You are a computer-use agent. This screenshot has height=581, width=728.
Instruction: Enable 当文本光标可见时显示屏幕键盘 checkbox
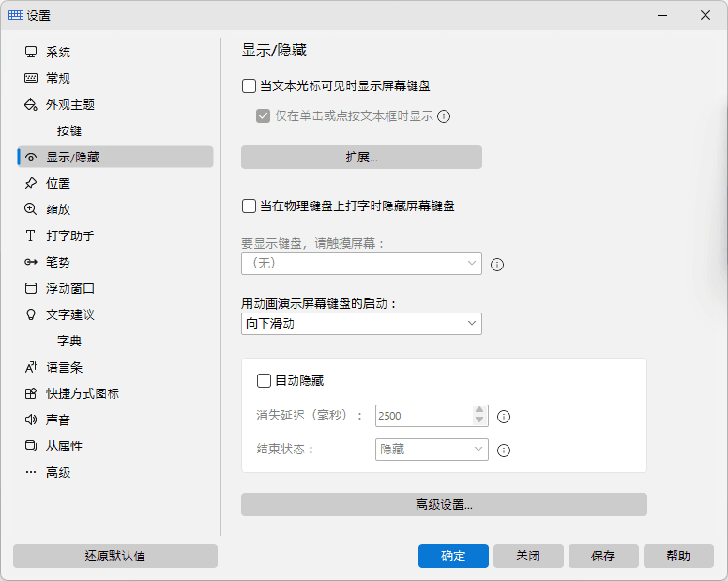pos(249,86)
